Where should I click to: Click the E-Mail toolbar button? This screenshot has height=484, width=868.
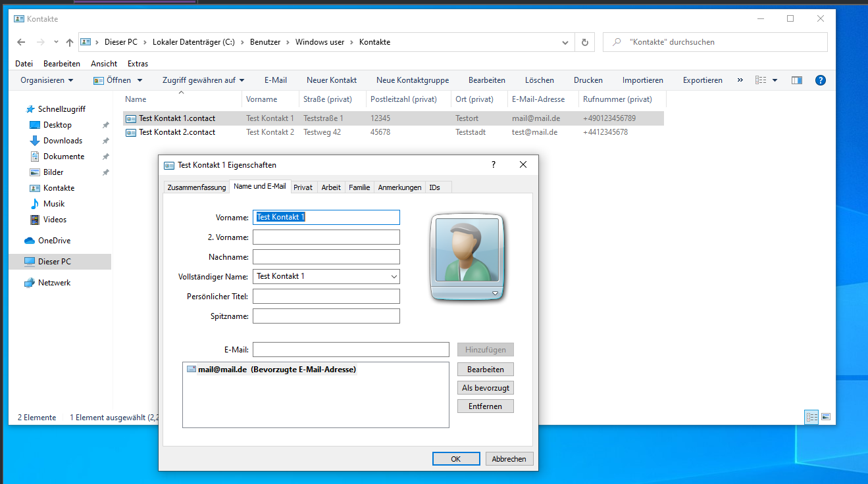[x=276, y=80]
